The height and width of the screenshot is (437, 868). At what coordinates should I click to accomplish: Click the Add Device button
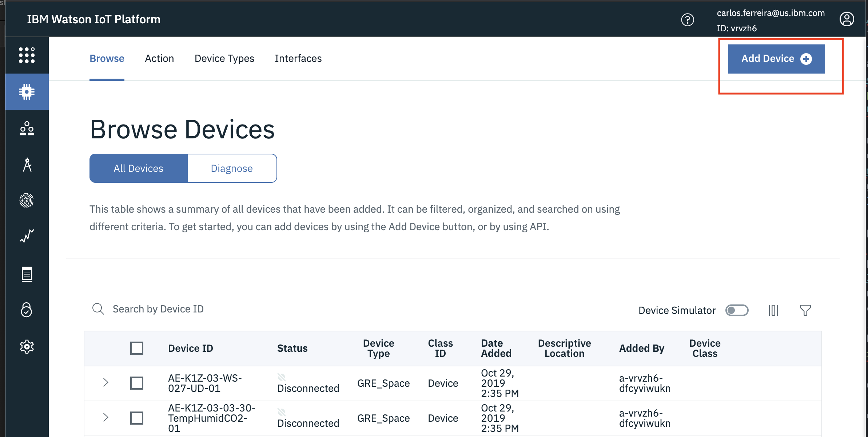click(777, 59)
